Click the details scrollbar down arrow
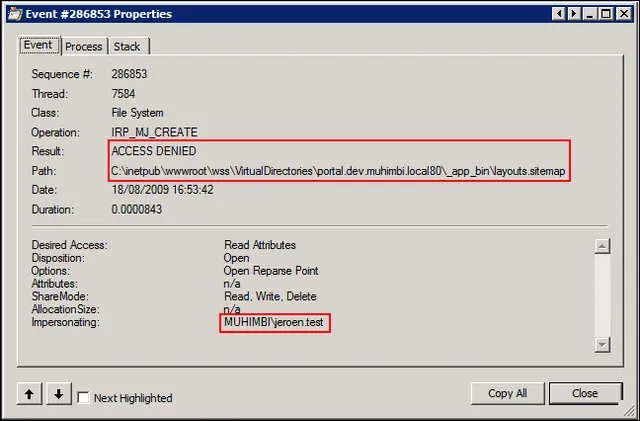640x421 pixels. [602, 345]
